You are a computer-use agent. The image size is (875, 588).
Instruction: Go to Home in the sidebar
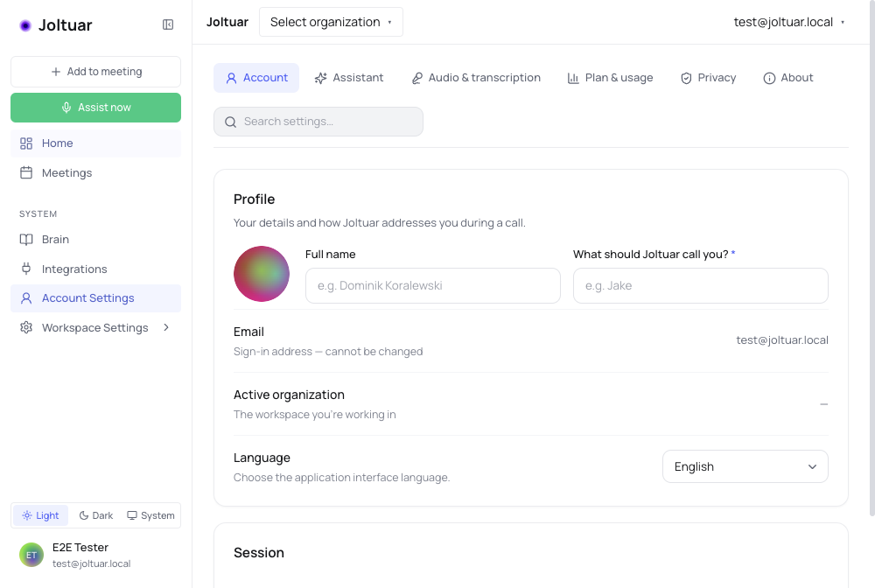click(x=96, y=143)
